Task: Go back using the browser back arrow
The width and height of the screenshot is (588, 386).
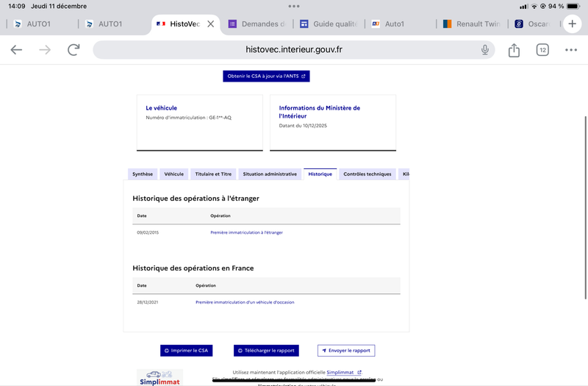Action: click(16, 50)
